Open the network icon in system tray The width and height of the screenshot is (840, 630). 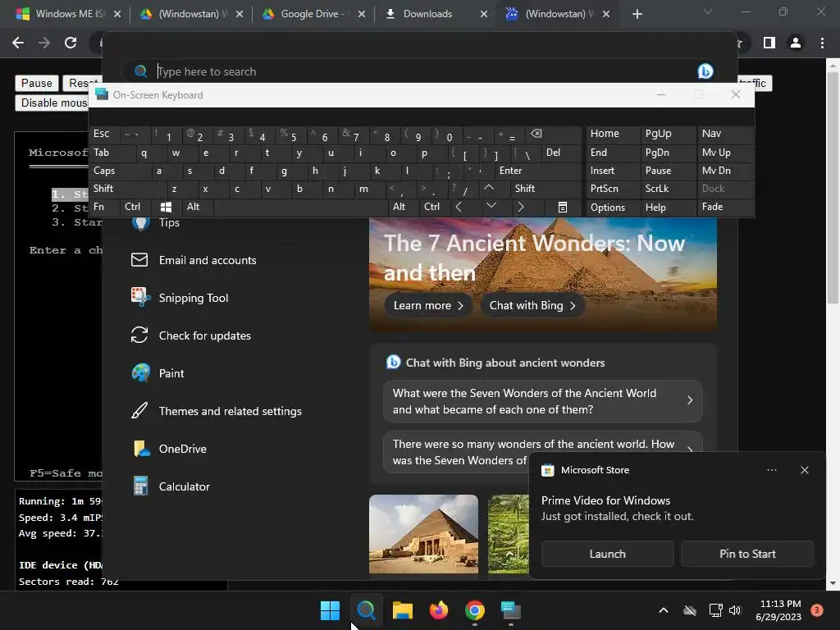coord(715,610)
